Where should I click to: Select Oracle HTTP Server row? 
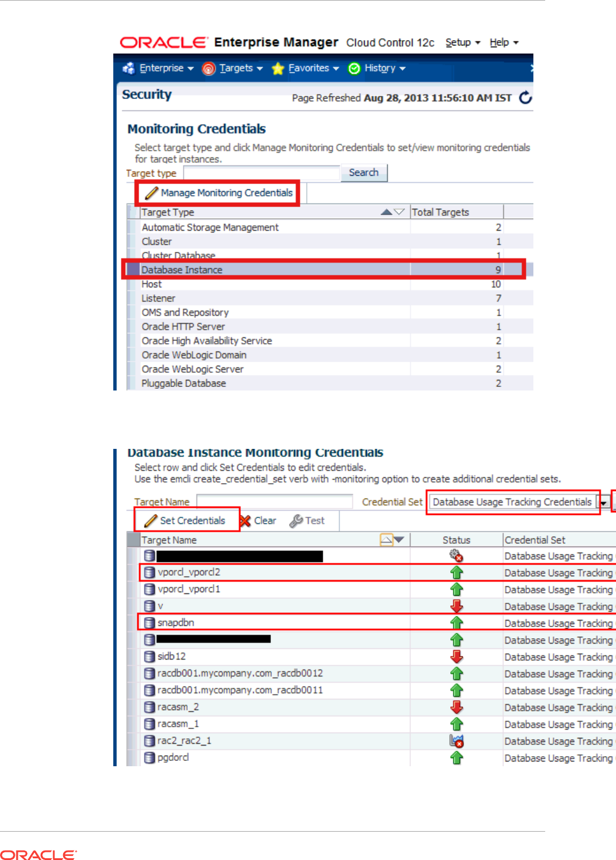tap(330, 326)
